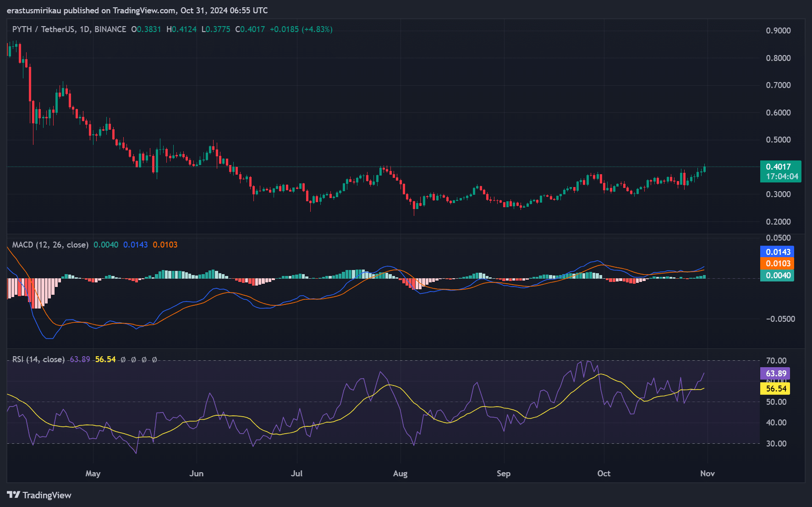Click the 0.3000 price axis label
The width and height of the screenshot is (812, 507).
click(x=778, y=194)
